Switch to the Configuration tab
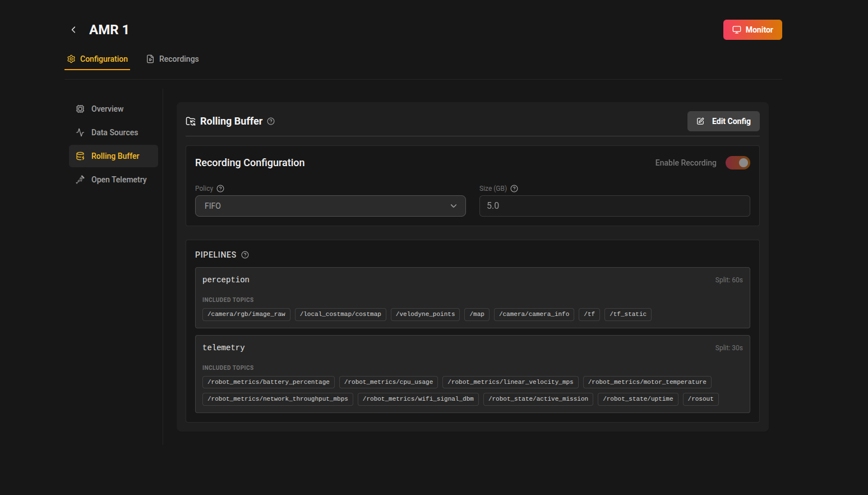Image resolution: width=868 pixels, height=495 pixels. coord(98,59)
